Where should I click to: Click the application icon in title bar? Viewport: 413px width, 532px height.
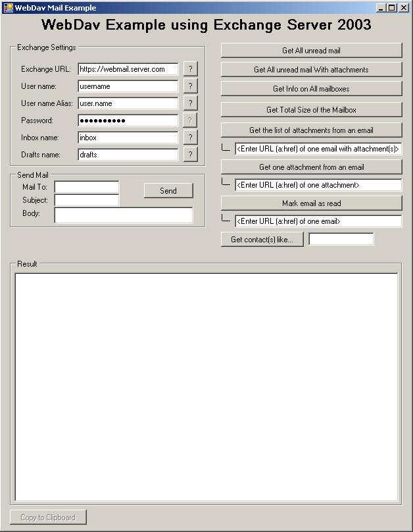click(x=8, y=7)
